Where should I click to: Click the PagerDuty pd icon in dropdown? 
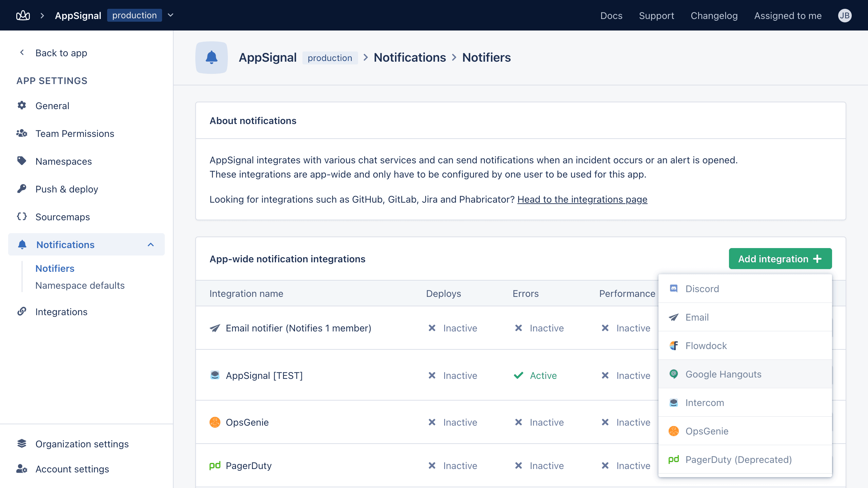pos(674,460)
